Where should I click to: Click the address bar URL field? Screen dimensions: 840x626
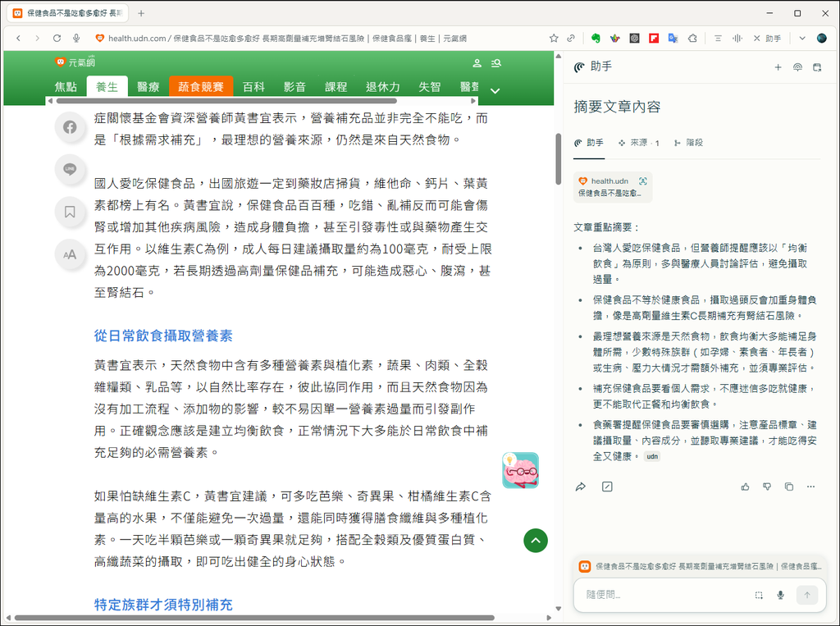(287, 38)
